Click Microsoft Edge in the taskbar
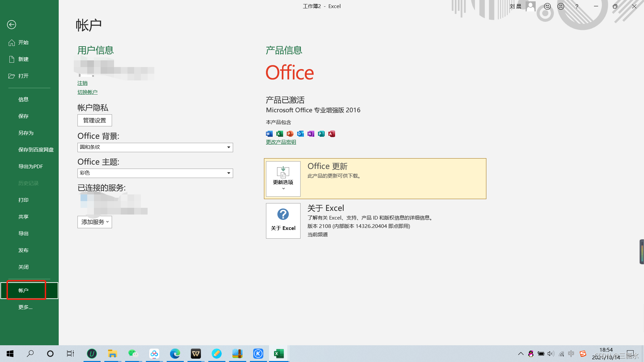The width and height of the screenshot is (644, 362). click(175, 354)
